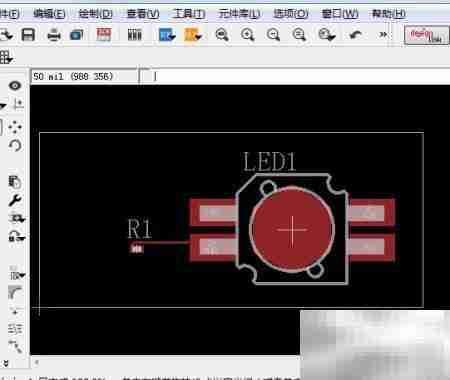Expand the left toolbar overflow double chevron
Screen dimensions: 450x380
click(x=6, y=363)
